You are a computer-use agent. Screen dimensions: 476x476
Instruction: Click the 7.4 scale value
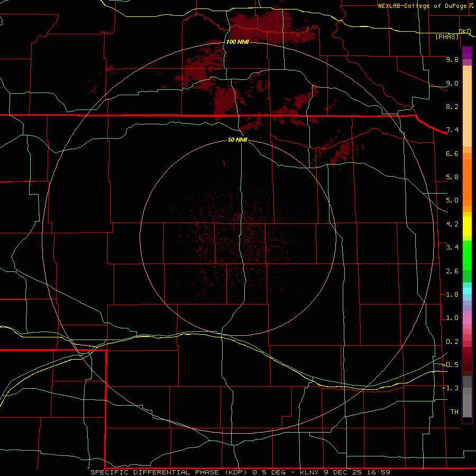point(452,130)
